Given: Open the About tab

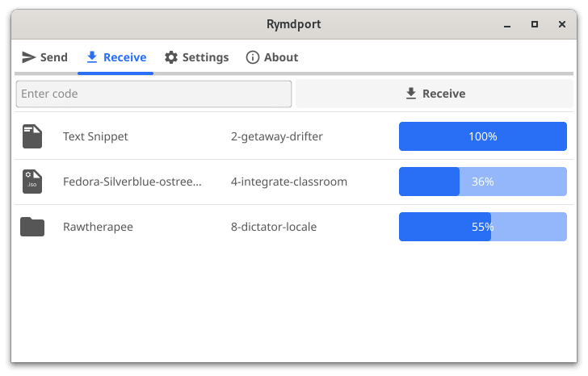Looking at the screenshot, I should point(272,57).
